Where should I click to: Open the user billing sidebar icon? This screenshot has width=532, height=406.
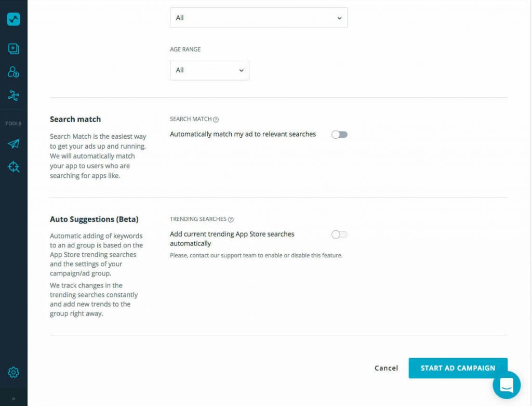pos(14,72)
